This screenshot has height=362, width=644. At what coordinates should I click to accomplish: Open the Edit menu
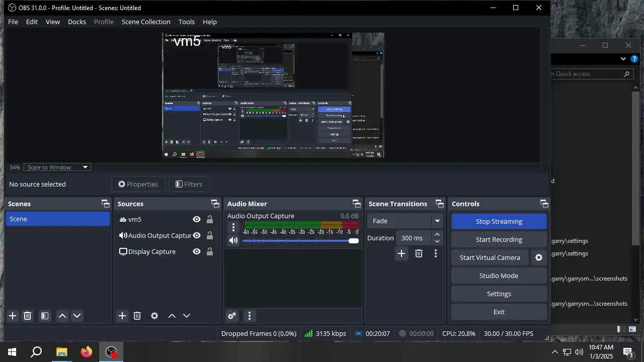point(32,22)
